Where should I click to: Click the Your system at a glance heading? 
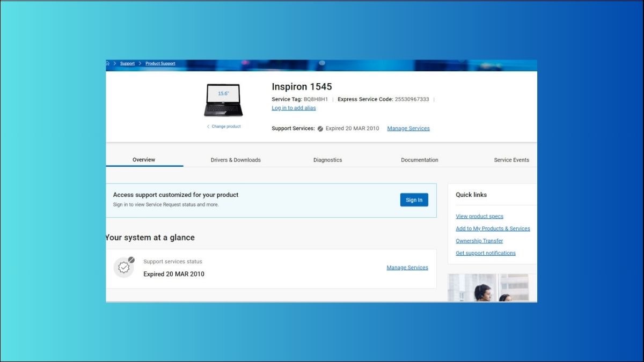pyautogui.click(x=150, y=238)
